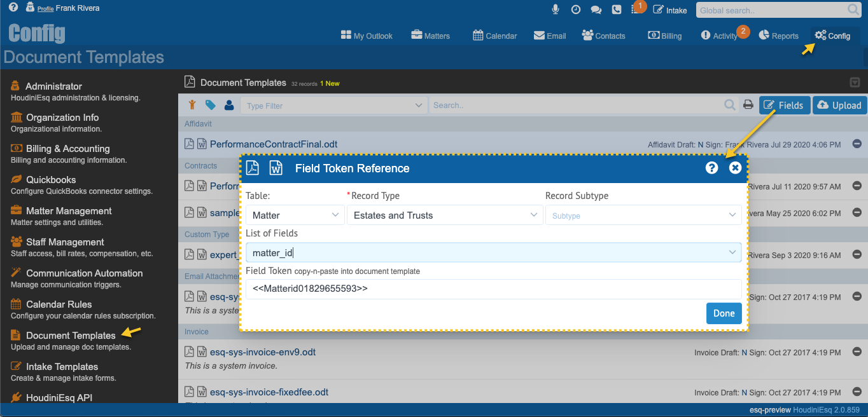Click the microphone icon in top bar
The width and height of the screenshot is (868, 417).
pyautogui.click(x=556, y=10)
